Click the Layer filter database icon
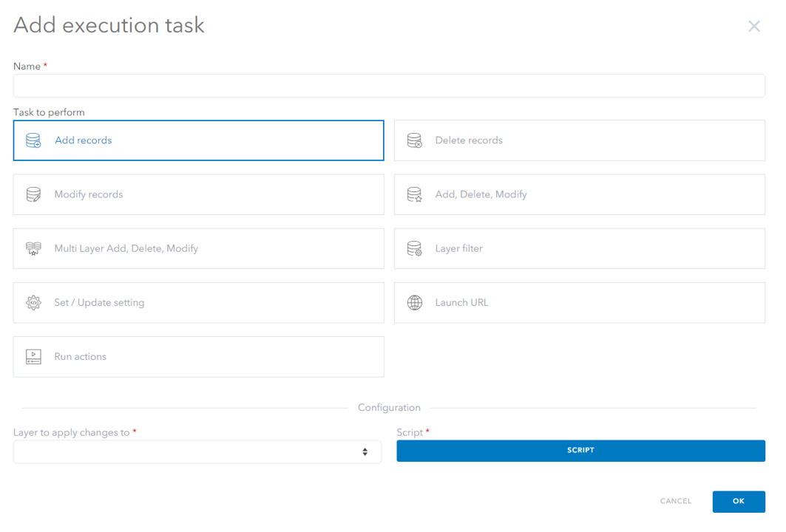This screenshot has width=786, height=532. pos(414,248)
